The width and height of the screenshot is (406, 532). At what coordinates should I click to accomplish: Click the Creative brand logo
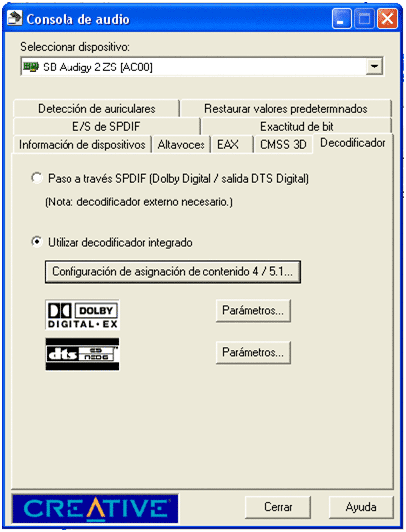pos(94,508)
